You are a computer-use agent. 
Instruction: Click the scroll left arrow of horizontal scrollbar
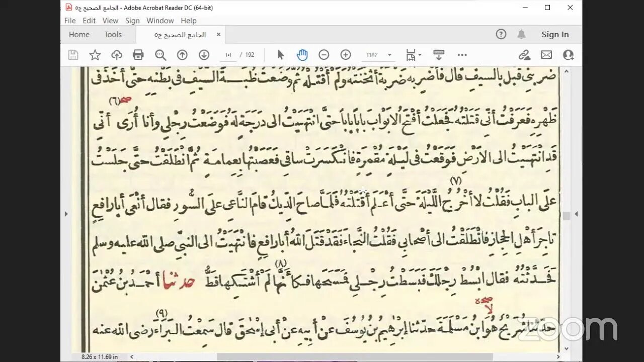pyautogui.click(x=132, y=356)
